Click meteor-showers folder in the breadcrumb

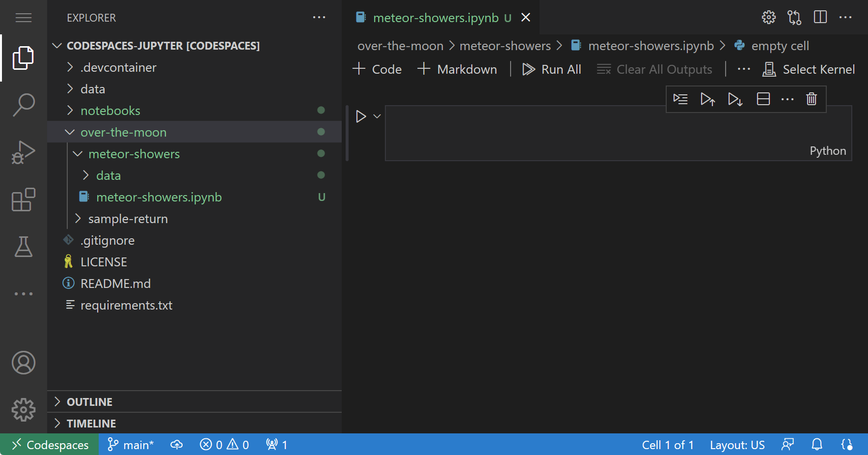pyautogui.click(x=505, y=46)
